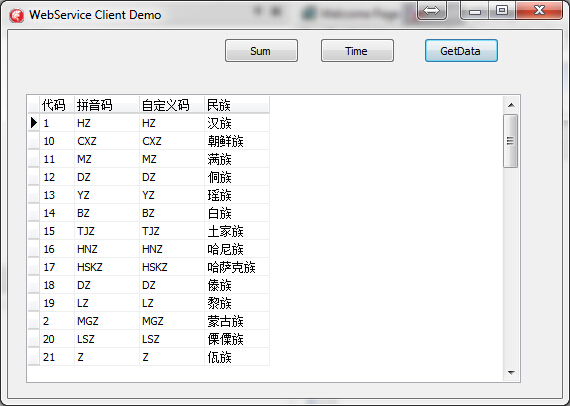Click code cell 20 in 代码 column

click(57, 339)
